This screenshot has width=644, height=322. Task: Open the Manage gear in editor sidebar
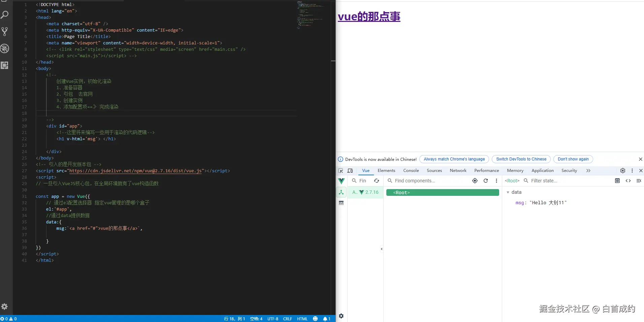coord(4,307)
